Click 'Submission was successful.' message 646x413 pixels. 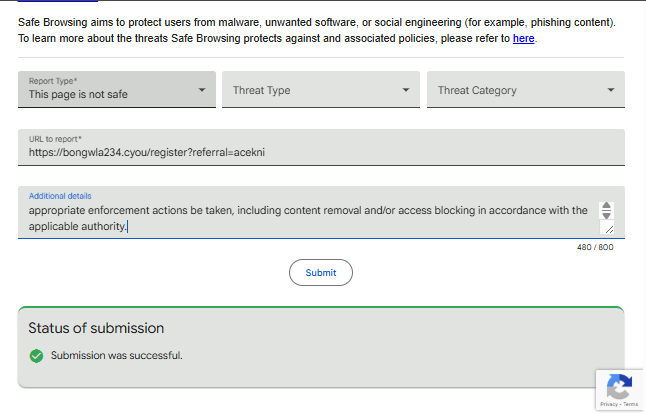pos(117,355)
